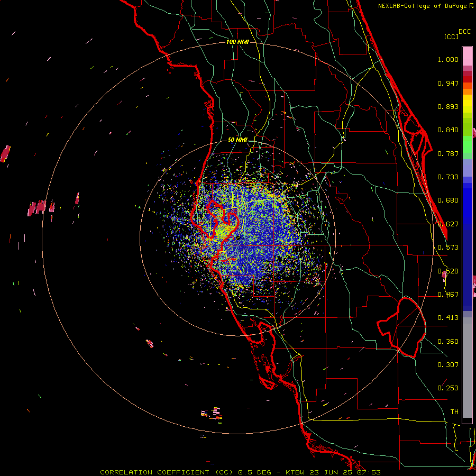Click the 0.573 scale value
The image size is (476, 476).
(x=448, y=248)
